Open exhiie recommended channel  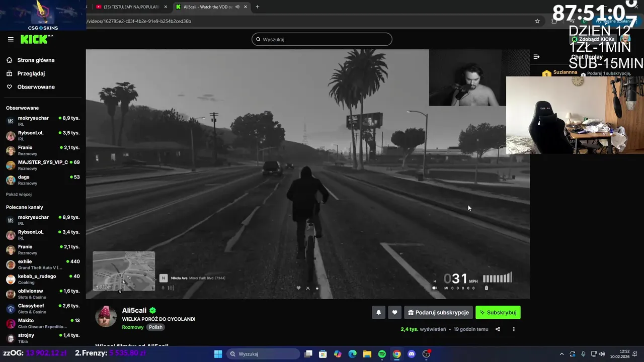tap(43, 264)
